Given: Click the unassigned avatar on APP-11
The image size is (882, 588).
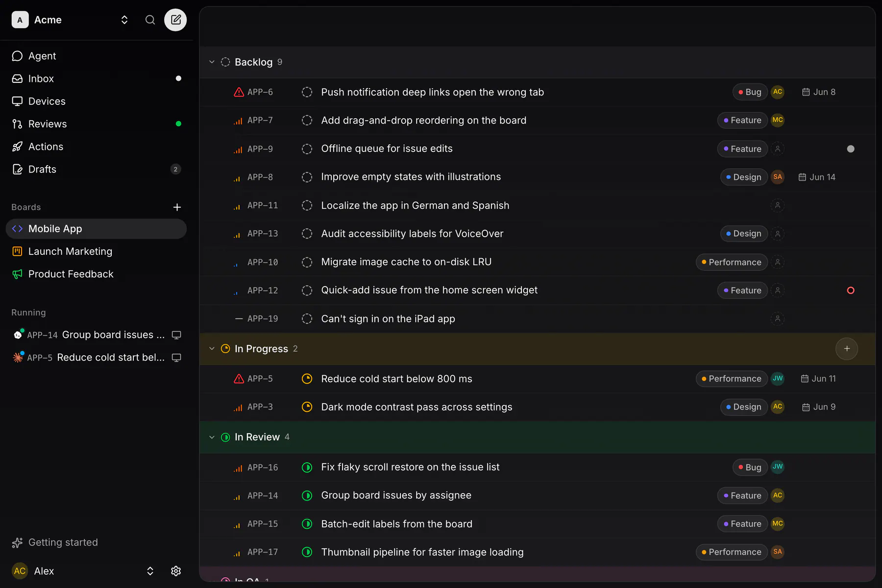Looking at the screenshot, I should click(778, 205).
